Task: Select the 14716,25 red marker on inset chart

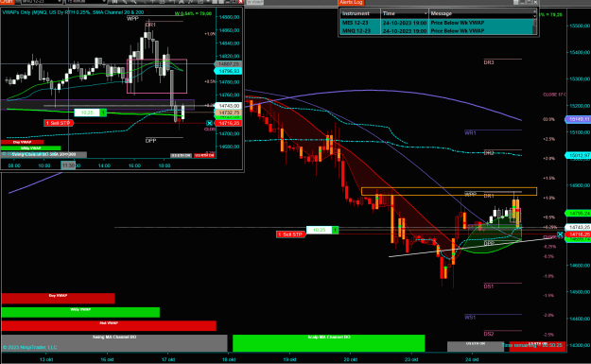Action: click(229, 123)
